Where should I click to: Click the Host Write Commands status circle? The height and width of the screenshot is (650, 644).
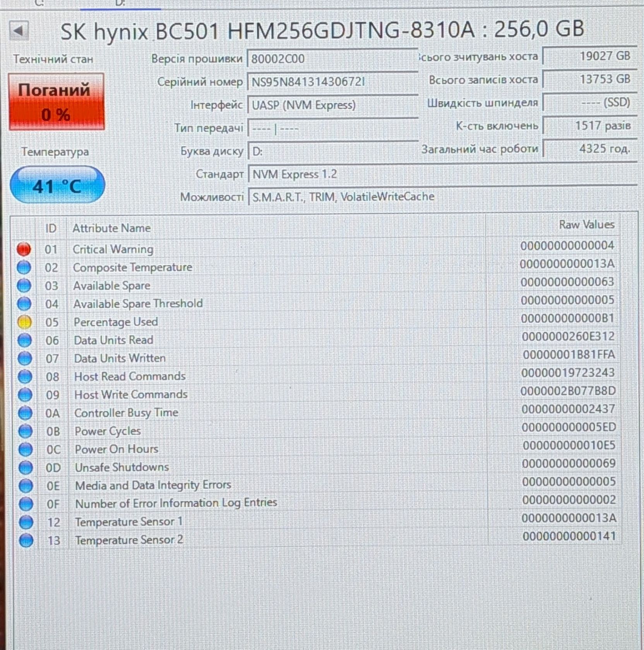[x=25, y=395]
